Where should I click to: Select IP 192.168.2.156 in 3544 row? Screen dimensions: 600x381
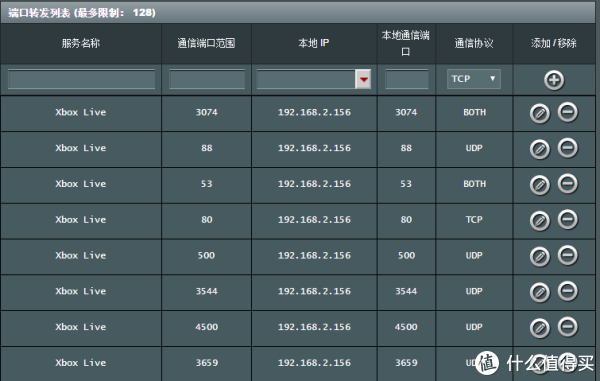pos(314,291)
